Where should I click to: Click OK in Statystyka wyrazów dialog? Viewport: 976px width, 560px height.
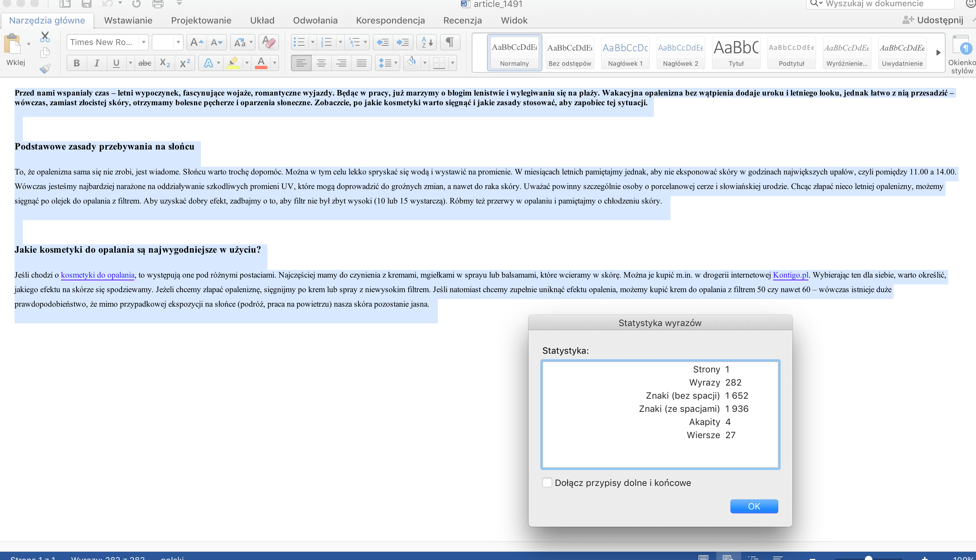pyautogui.click(x=754, y=506)
